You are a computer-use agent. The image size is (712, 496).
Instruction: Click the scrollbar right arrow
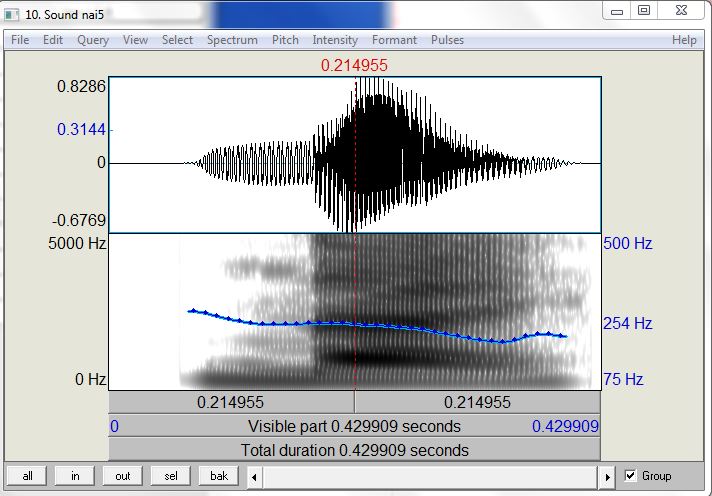[607, 477]
